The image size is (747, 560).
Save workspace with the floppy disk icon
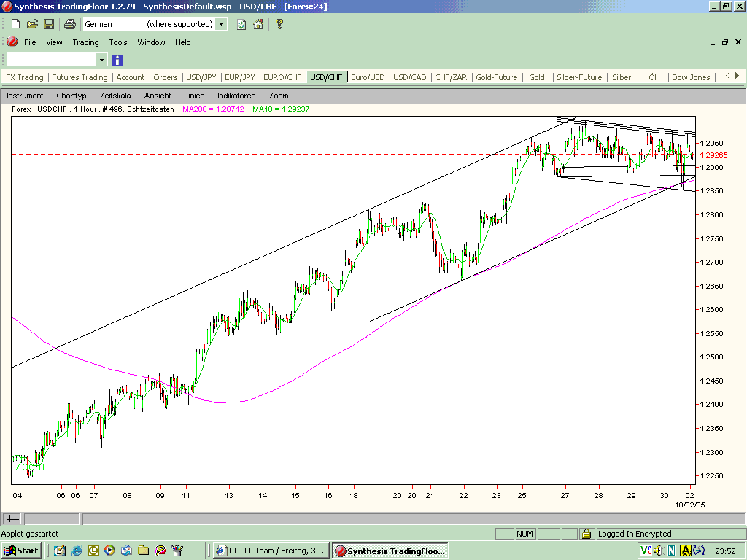point(49,24)
